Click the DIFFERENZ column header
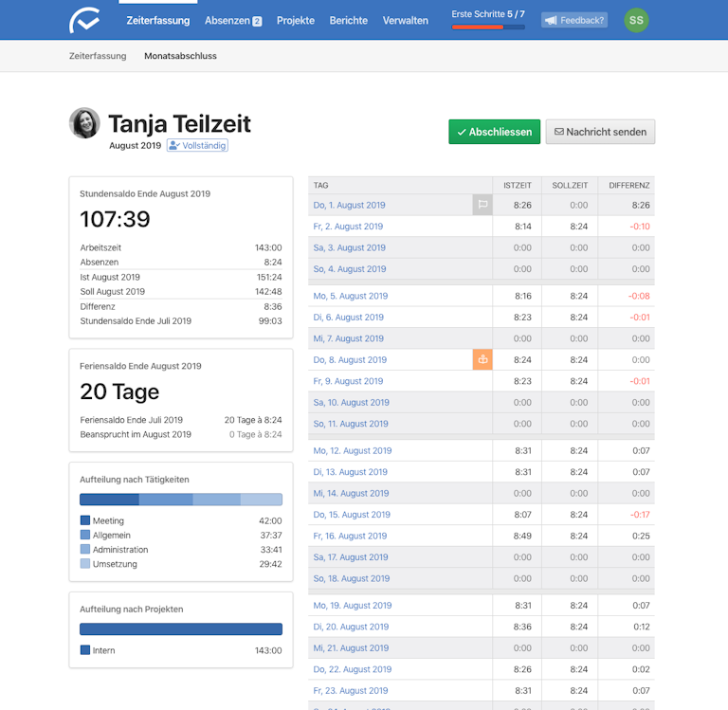 (629, 185)
